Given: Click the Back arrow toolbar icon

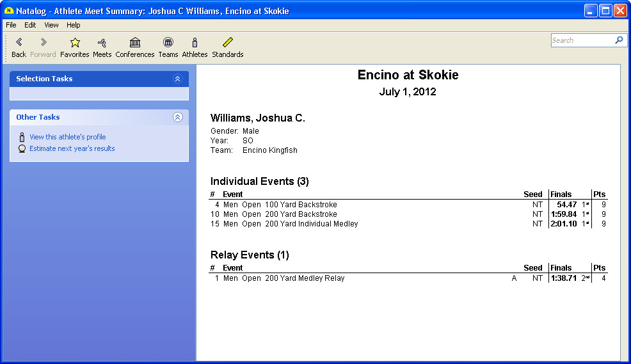Looking at the screenshot, I should click(x=19, y=43).
